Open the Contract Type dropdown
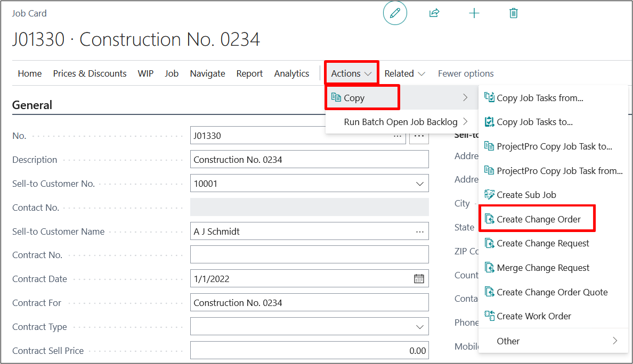Screen dimensions: 633x364 pyautogui.click(x=419, y=327)
